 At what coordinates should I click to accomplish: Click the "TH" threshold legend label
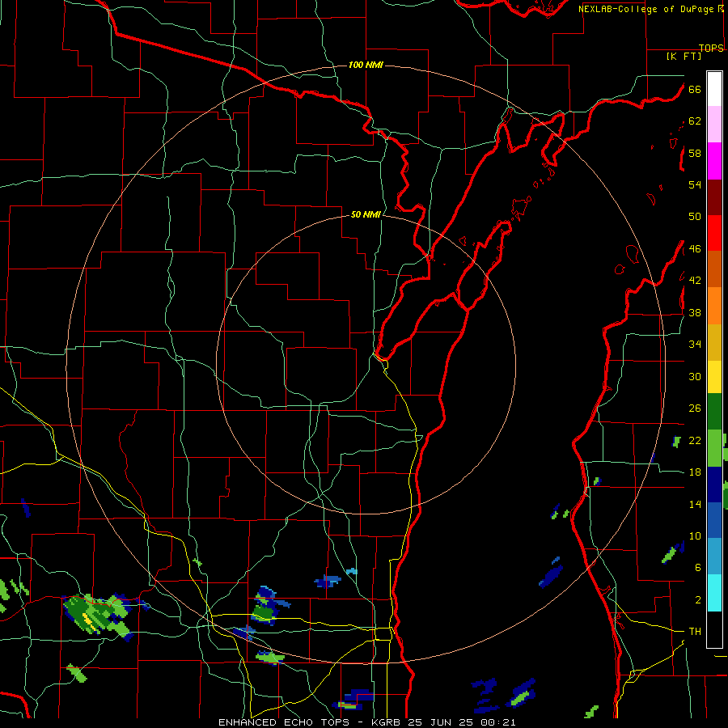[x=695, y=632]
